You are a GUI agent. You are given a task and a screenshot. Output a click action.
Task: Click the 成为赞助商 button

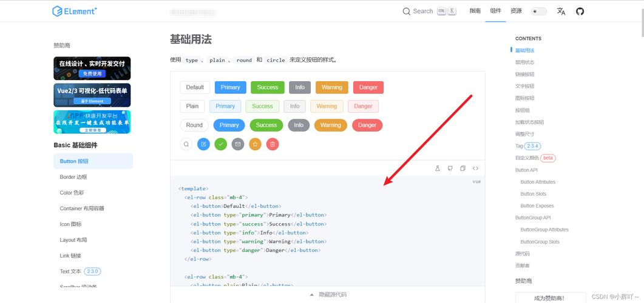(551, 298)
